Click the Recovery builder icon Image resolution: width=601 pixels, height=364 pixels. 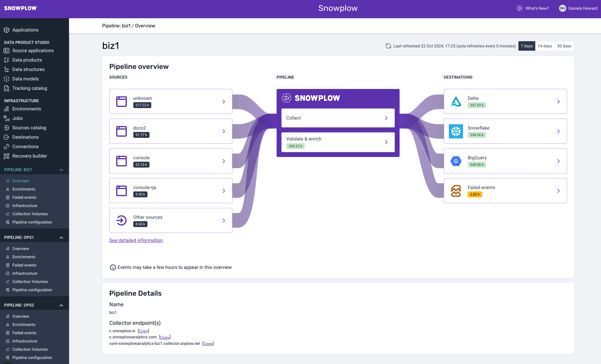(6, 156)
